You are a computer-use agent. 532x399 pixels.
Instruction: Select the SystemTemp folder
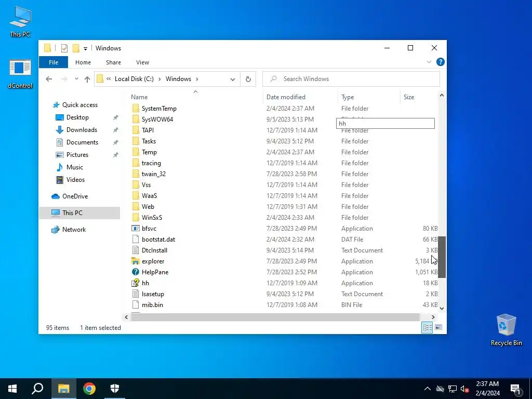point(159,109)
